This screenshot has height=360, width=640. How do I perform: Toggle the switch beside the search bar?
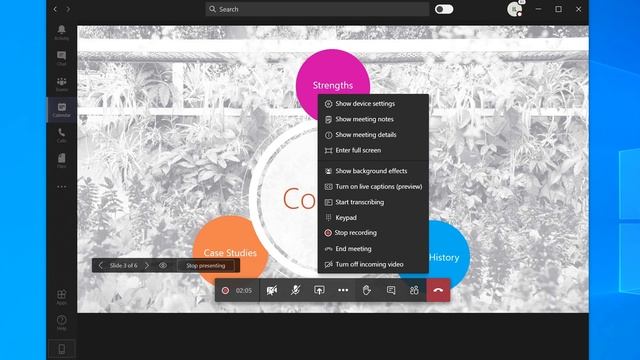coord(444,9)
